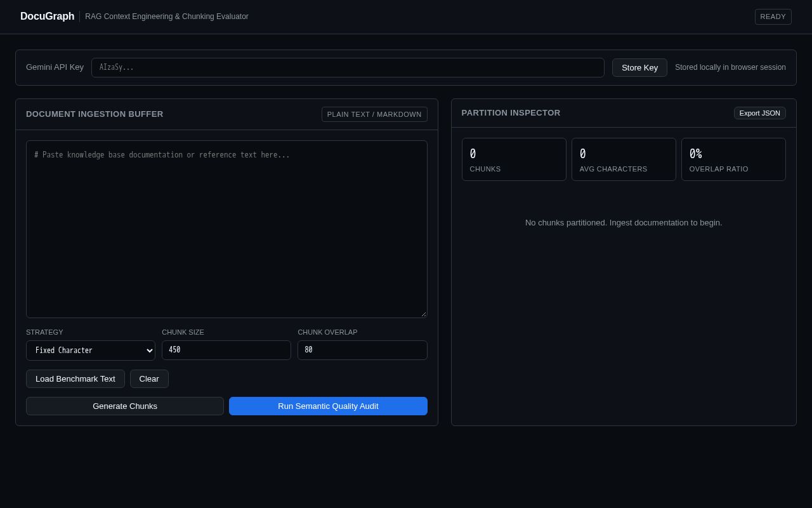Screen dimensions: 812x508
Task: Run Semantic Quality Audit
Action: (328, 406)
